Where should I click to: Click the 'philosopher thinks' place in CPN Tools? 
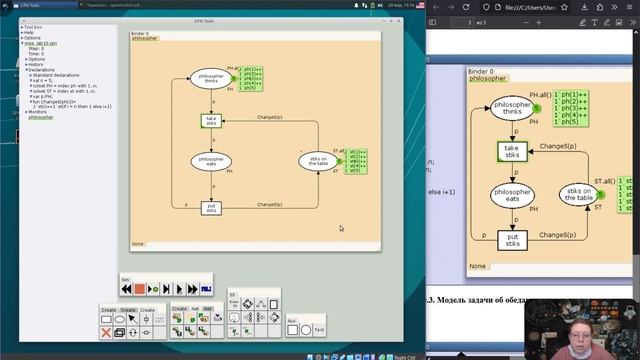coord(211,78)
